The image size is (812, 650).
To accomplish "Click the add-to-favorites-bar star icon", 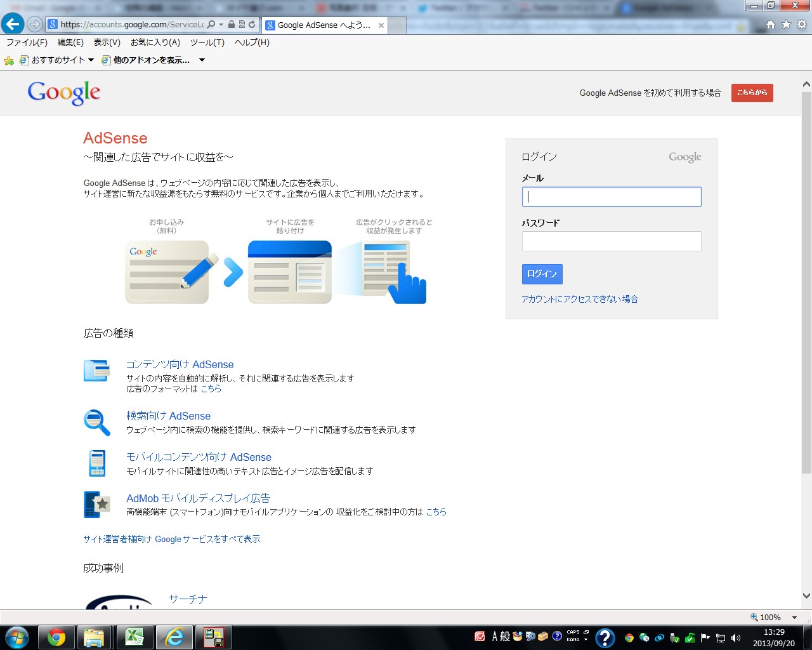I will pos(9,60).
